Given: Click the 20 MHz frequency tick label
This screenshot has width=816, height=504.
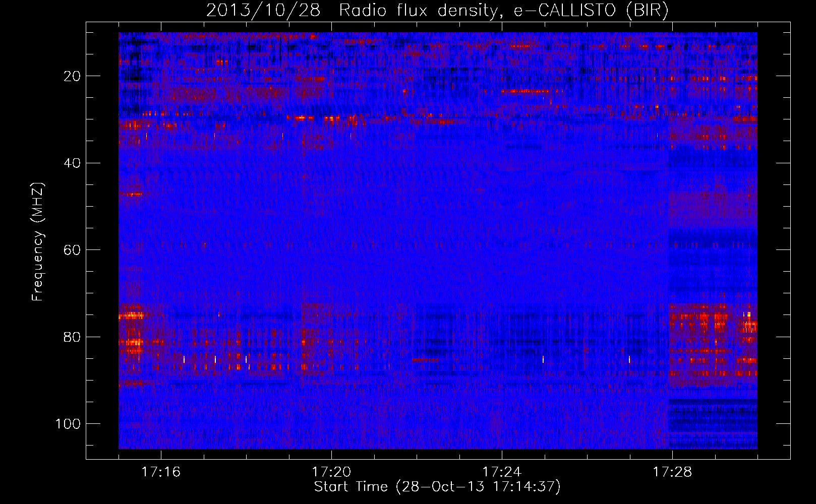Looking at the screenshot, I should [x=72, y=76].
